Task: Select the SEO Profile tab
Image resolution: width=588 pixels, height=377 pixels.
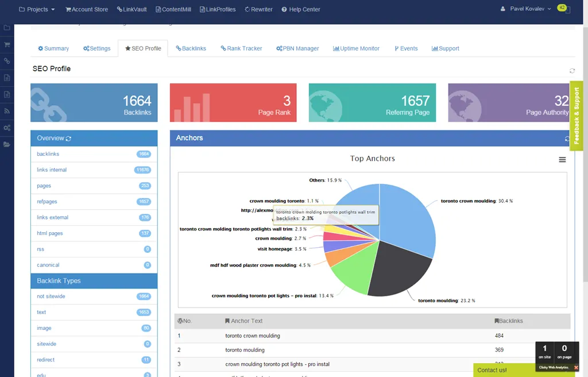Action: (x=143, y=48)
